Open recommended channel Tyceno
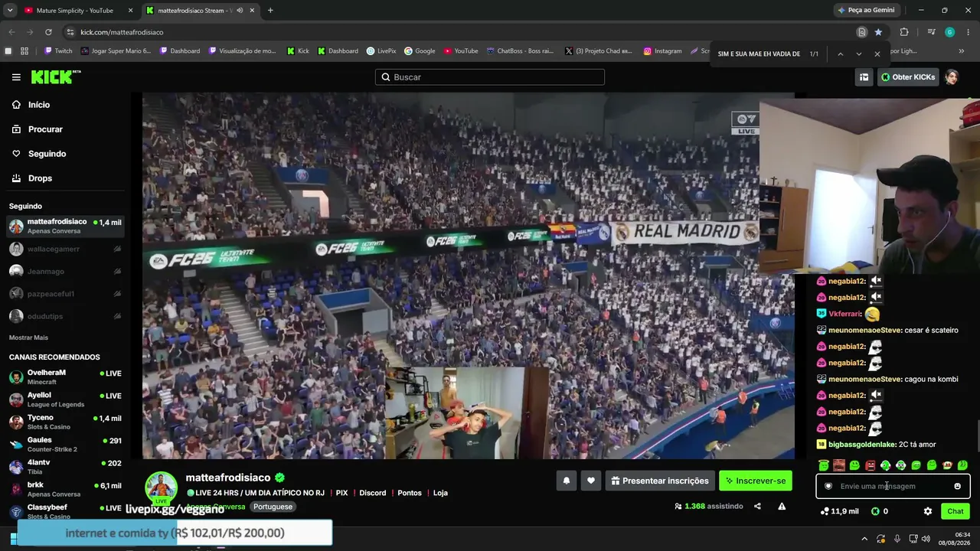 (x=65, y=422)
